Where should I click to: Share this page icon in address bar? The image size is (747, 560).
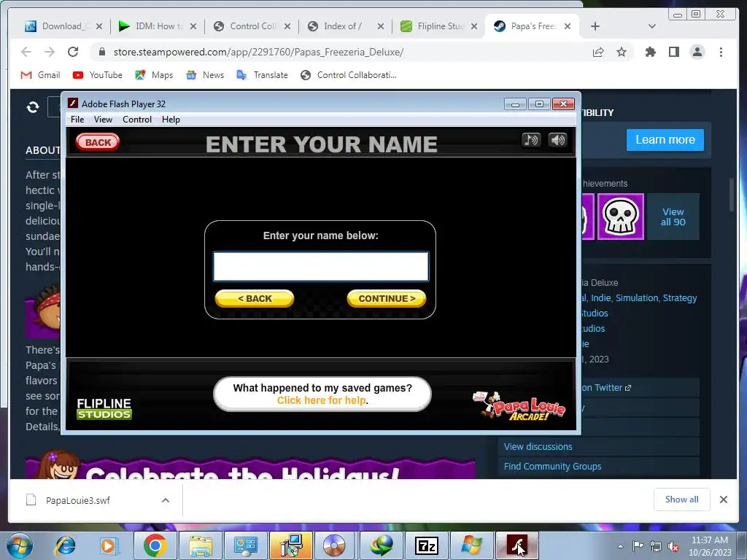tap(598, 52)
